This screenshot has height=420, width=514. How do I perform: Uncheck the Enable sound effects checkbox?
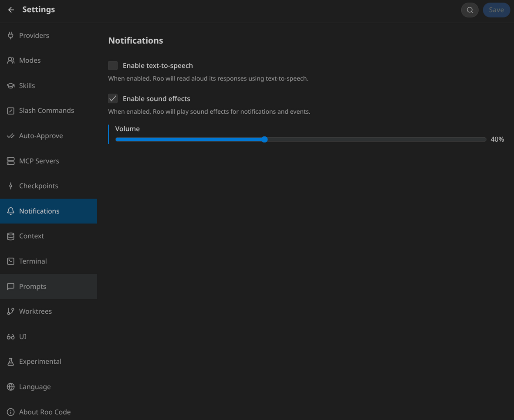tap(113, 99)
